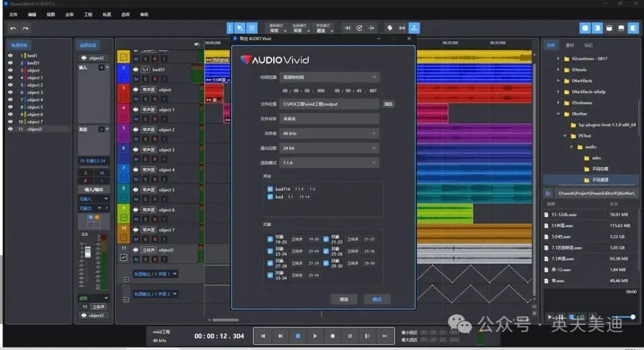Image resolution: width=644 pixels, height=350 pixels.
Task: Open the 48 kHz sample rate dropdown
Action: coord(329,134)
